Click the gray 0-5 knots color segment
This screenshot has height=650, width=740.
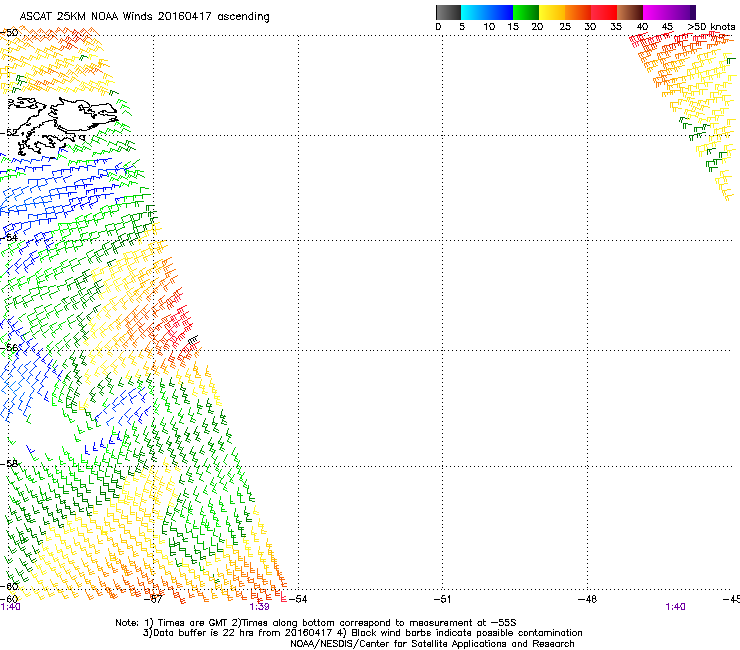coord(449,12)
